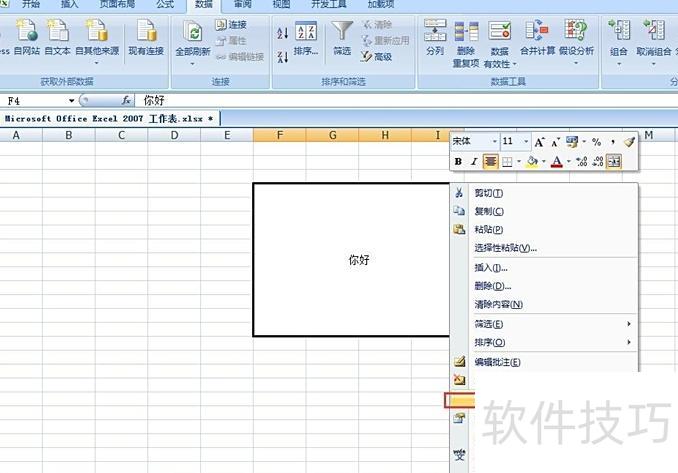Viewport: 678px width, 473px height.
Task: Click the formula bar showing 你好
Action: [406, 101]
